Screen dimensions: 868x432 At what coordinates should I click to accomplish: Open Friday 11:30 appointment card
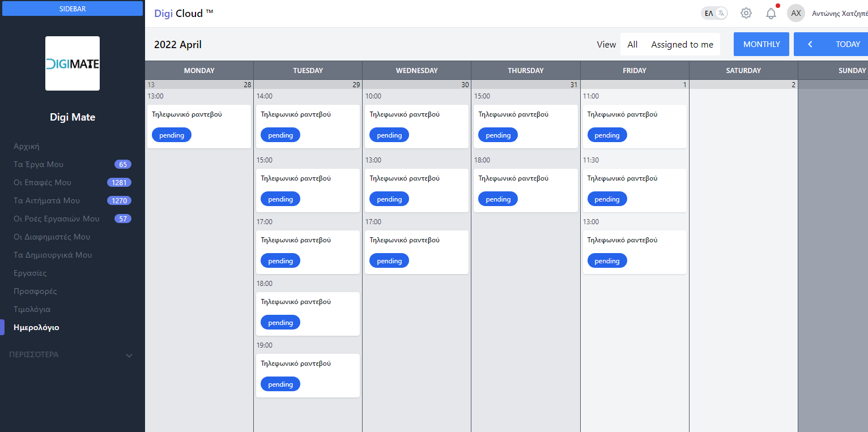635,179
